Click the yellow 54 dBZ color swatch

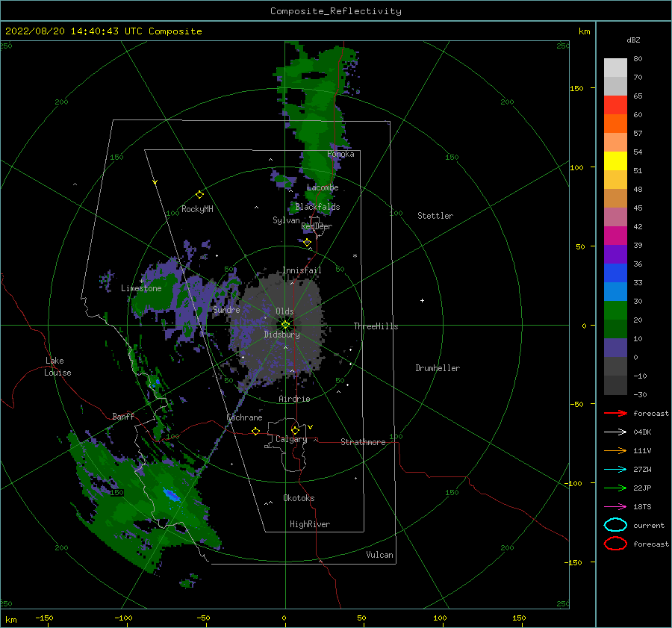pyautogui.click(x=615, y=161)
